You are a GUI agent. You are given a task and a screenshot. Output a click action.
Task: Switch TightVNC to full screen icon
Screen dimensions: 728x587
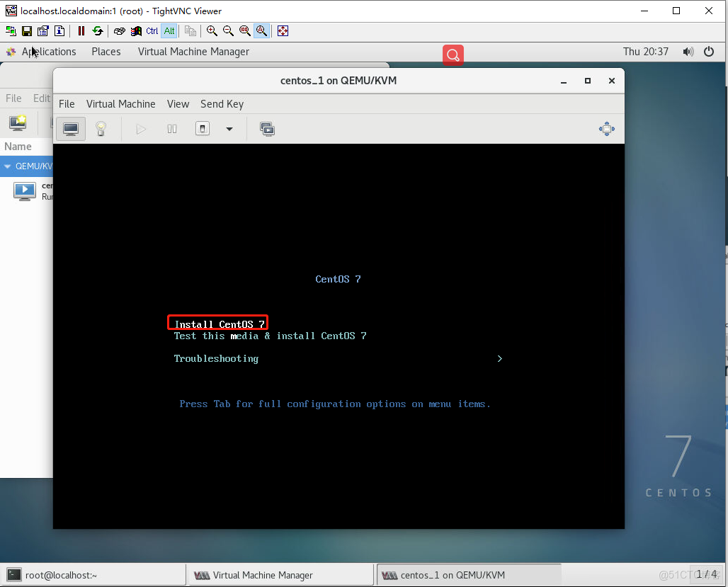click(283, 31)
